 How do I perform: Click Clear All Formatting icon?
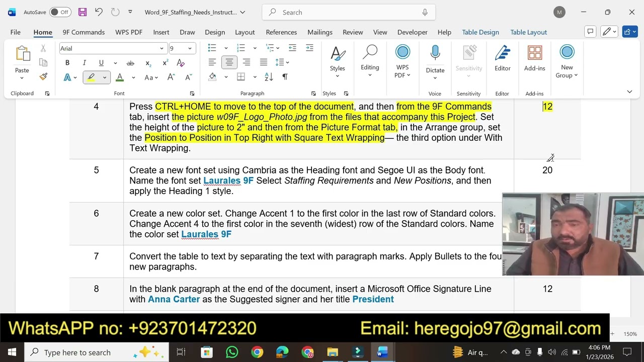[x=181, y=63]
